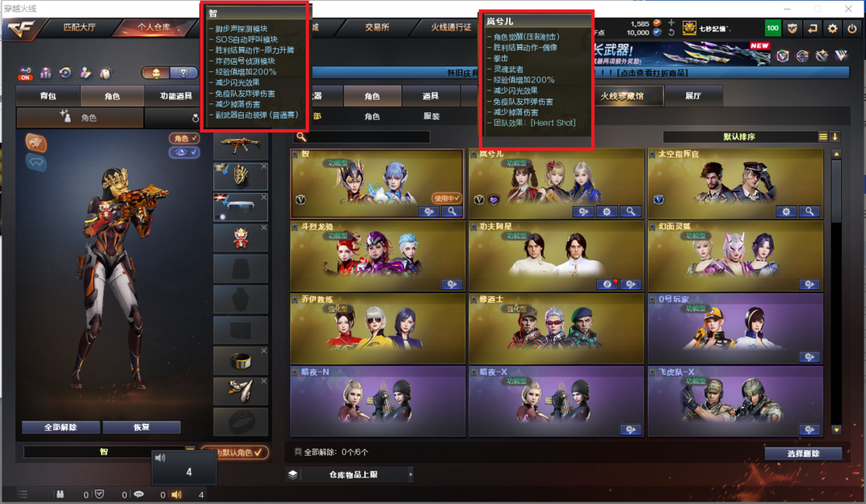866x504 pixels.
Task: Click the search magnifier icon
Action: (x=301, y=137)
